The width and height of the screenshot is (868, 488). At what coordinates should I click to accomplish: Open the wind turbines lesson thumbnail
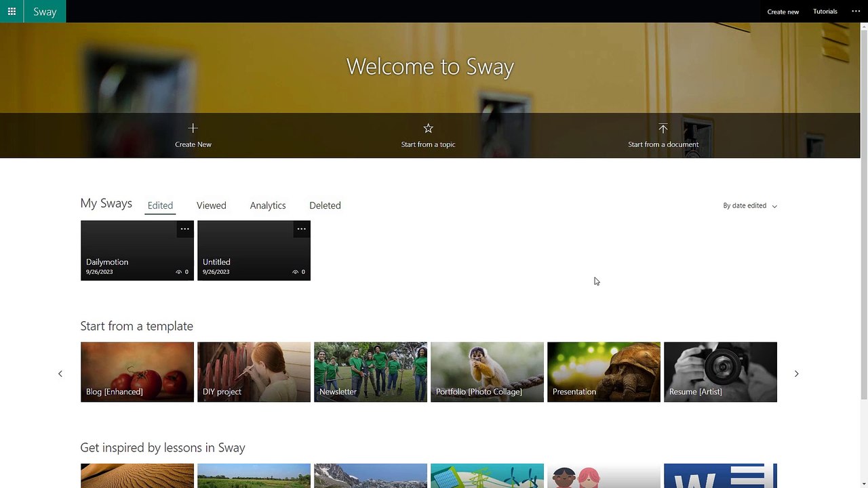coord(487,476)
